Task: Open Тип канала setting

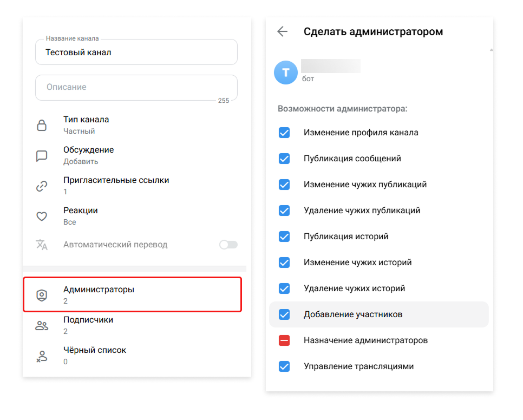Action: [x=86, y=124]
